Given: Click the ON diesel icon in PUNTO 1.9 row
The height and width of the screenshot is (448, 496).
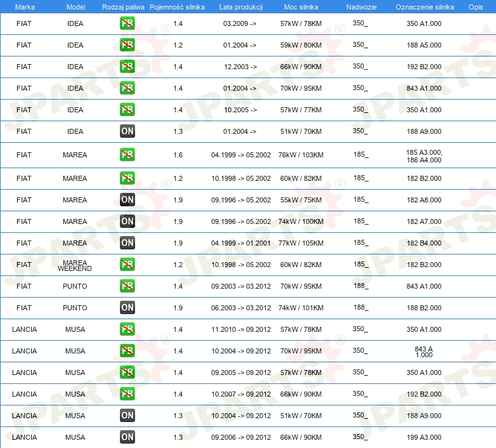Looking at the screenshot, I should [127, 307].
